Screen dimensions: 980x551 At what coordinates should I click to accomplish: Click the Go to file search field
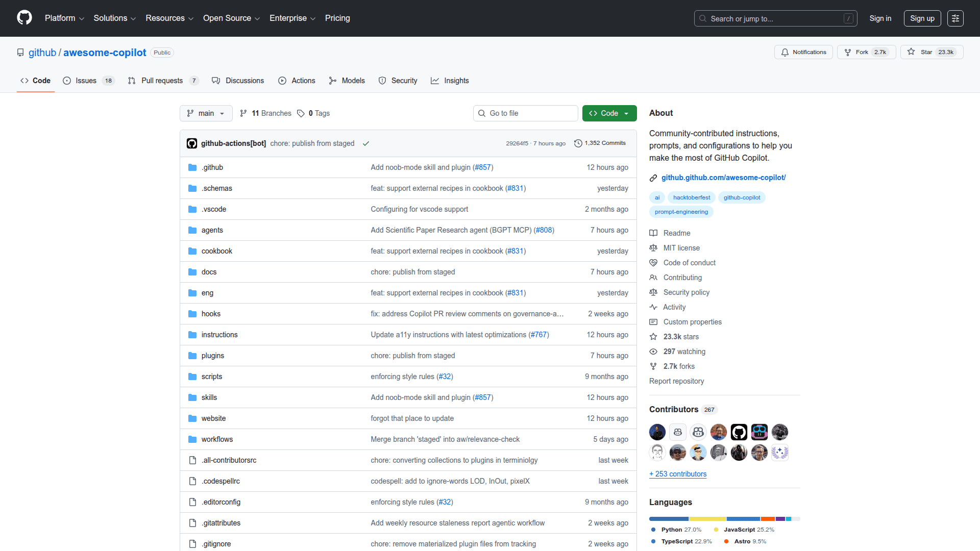coord(525,113)
